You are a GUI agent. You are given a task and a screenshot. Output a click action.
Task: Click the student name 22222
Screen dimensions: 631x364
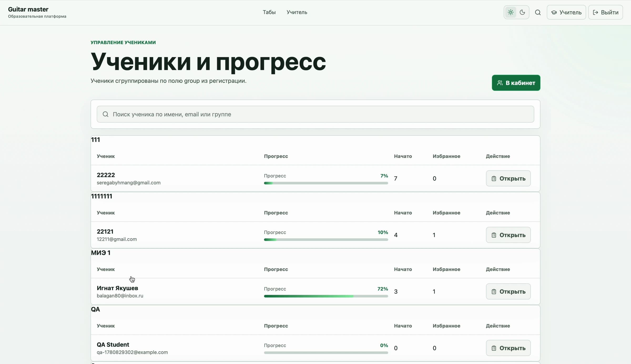[x=106, y=175]
